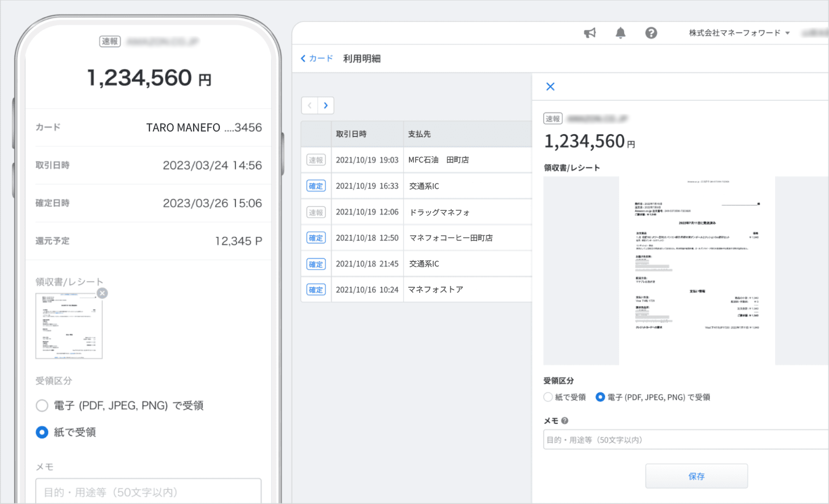Navigate back via the カード breadcrumb link

pyautogui.click(x=317, y=58)
